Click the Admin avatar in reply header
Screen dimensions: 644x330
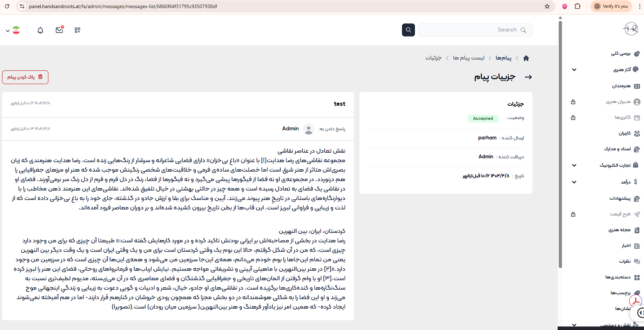coord(309,129)
